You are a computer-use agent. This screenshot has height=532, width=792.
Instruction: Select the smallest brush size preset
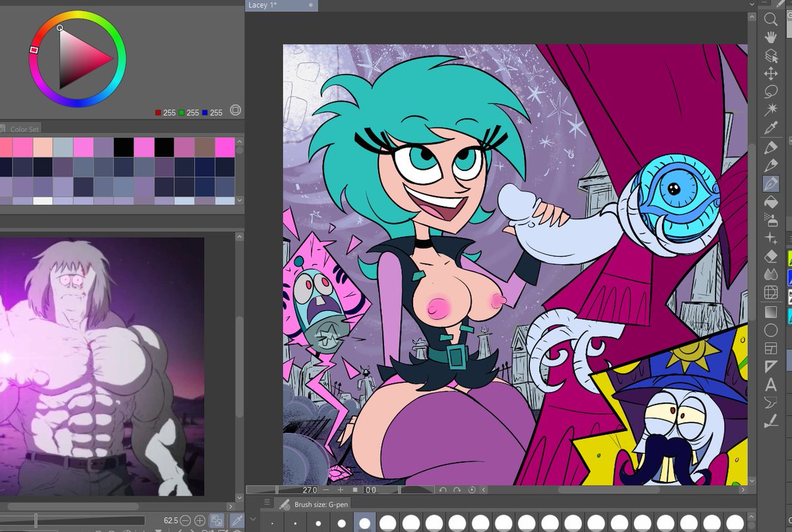coord(272,521)
